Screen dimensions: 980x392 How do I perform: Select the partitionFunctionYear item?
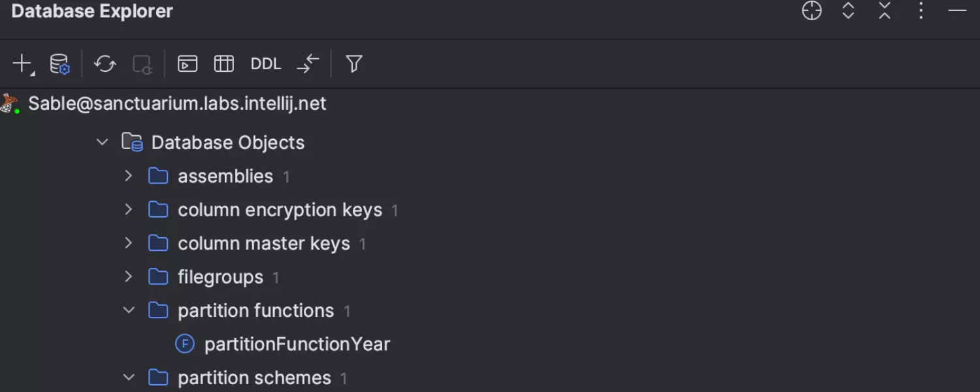pos(297,344)
